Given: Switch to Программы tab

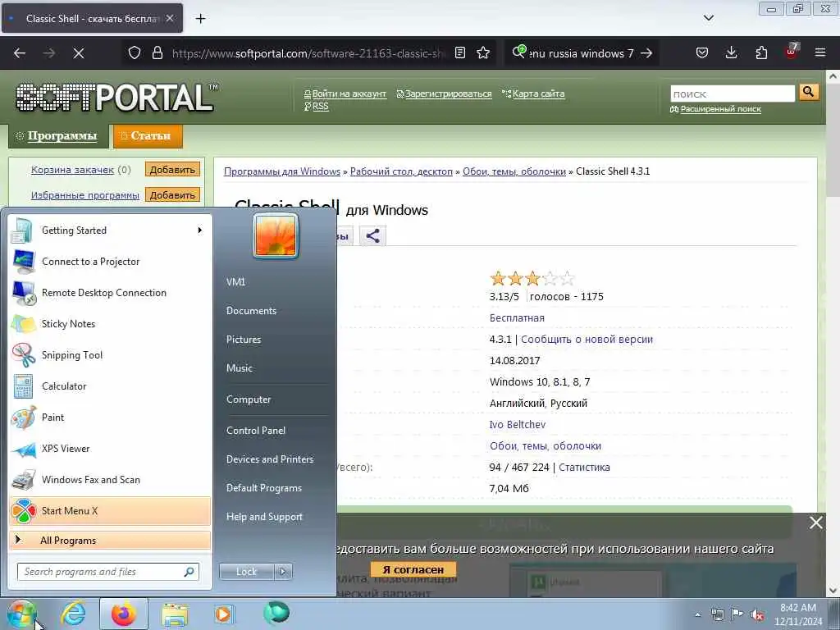Looking at the screenshot, I should point(58,136).
